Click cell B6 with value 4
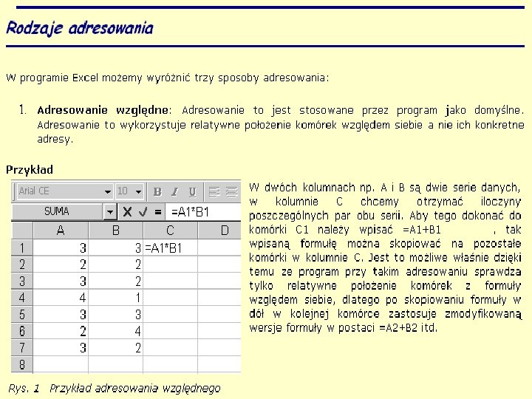The height and width of the screenshot is (399, 532). (116, 331)
